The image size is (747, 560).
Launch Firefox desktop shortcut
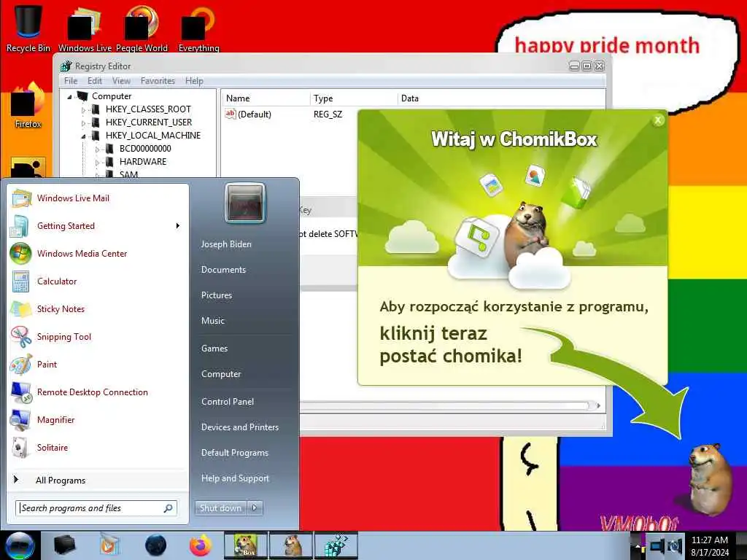pyautogui.click(x=28, y=106)
